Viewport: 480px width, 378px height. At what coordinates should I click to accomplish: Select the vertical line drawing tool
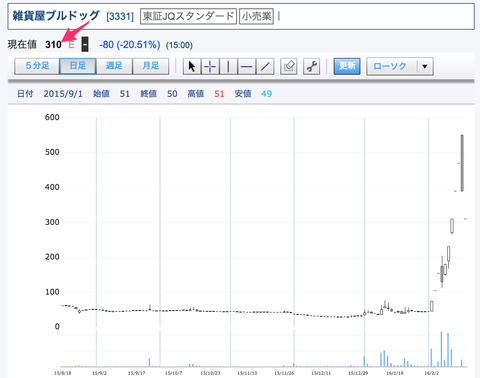228,66
